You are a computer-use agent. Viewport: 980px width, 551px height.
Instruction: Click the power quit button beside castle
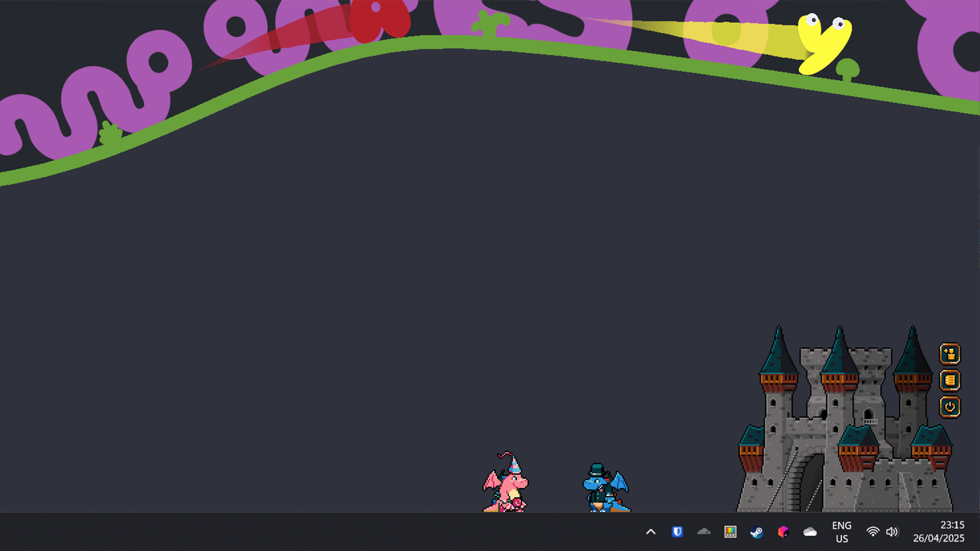(950, 407)
